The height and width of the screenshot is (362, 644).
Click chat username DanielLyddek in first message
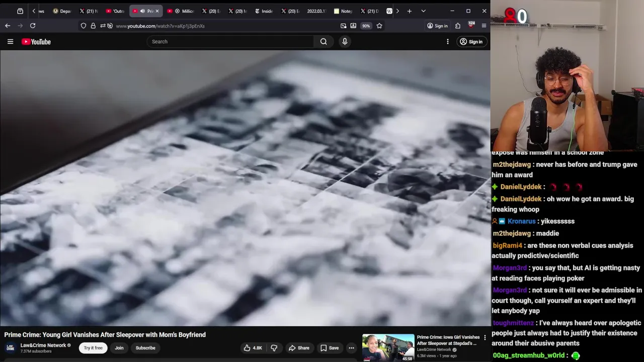tap(521, 187)
